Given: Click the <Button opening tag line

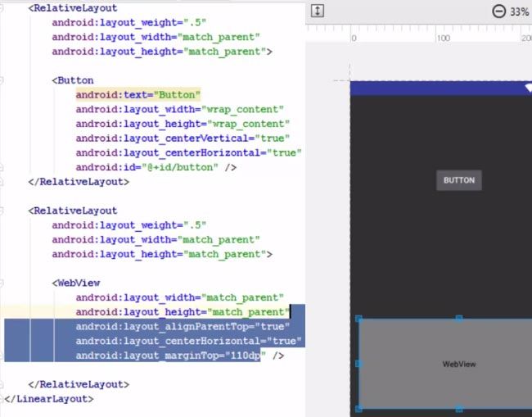Looking at the screenshot, I should coord(73,80).
